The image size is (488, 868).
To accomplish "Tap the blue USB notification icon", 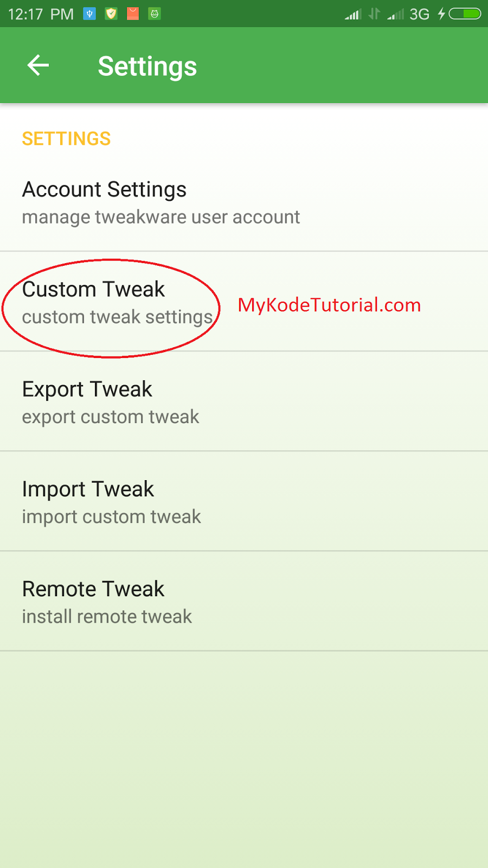I will tap(89, 14).
